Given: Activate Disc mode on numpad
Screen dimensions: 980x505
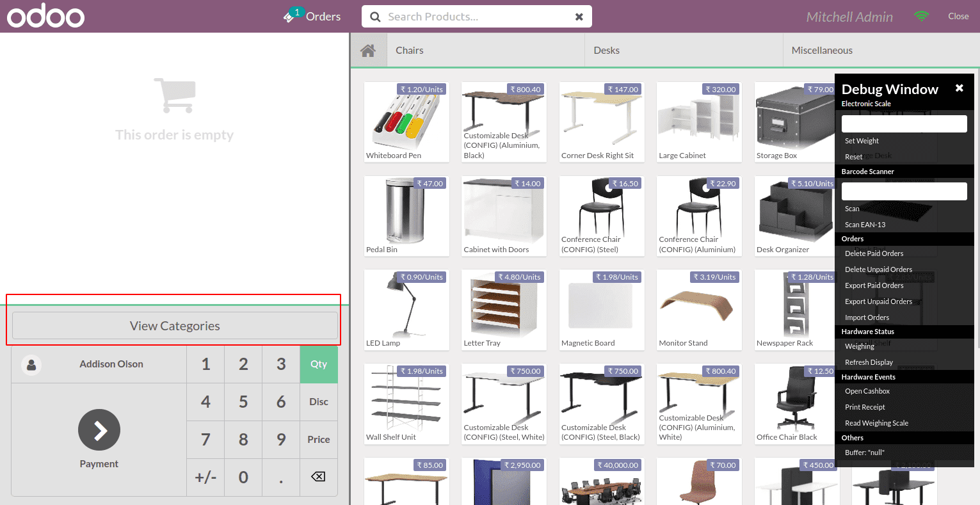Looking at the screenshot, I should [x=319, y=402].
